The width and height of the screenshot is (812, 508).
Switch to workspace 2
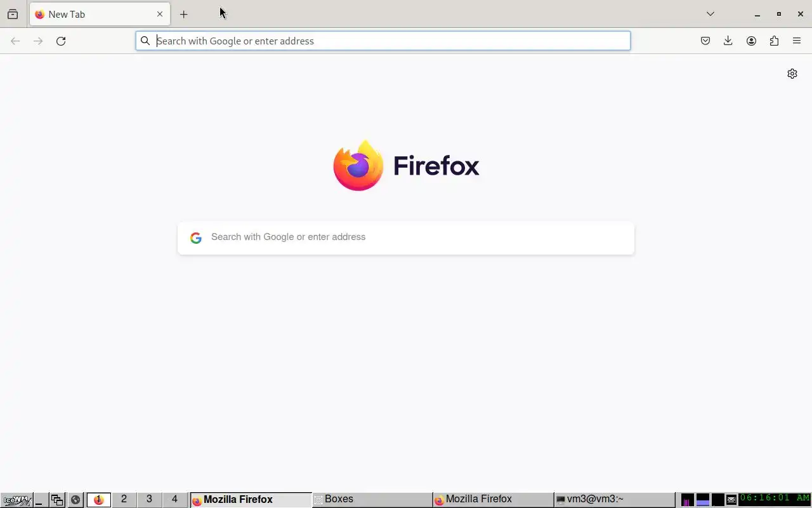click(124, 500)
